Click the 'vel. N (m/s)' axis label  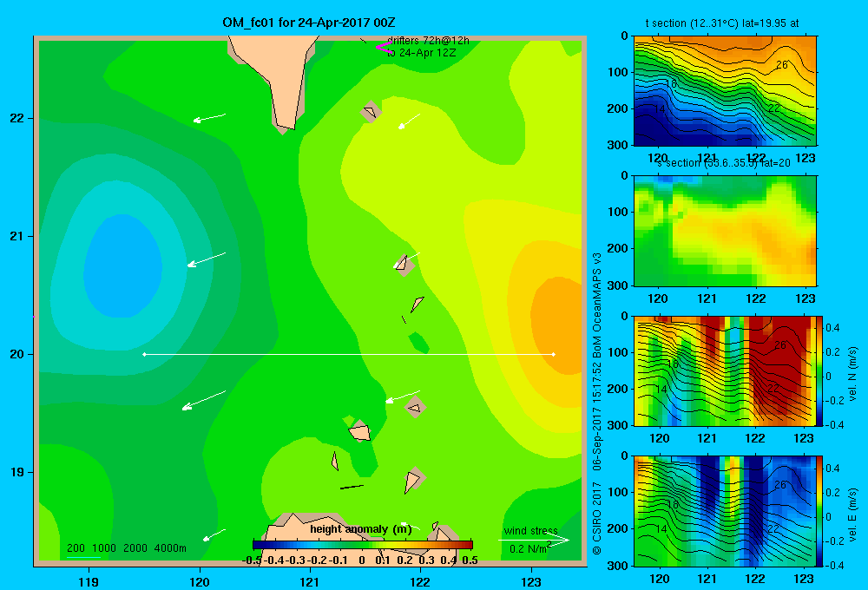852,374
